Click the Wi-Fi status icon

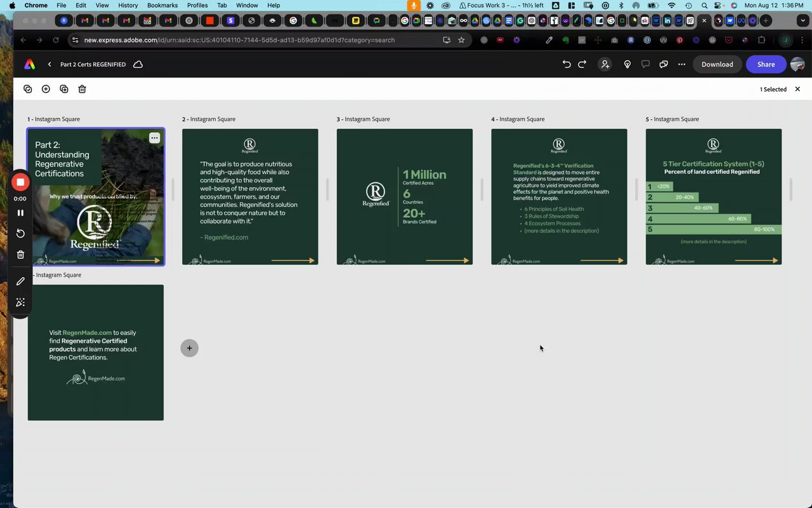pos(671,5)
